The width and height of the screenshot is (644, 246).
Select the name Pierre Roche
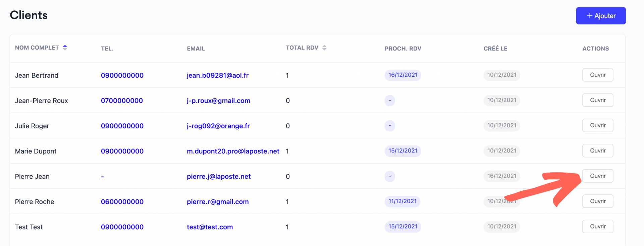coord(35,202)
